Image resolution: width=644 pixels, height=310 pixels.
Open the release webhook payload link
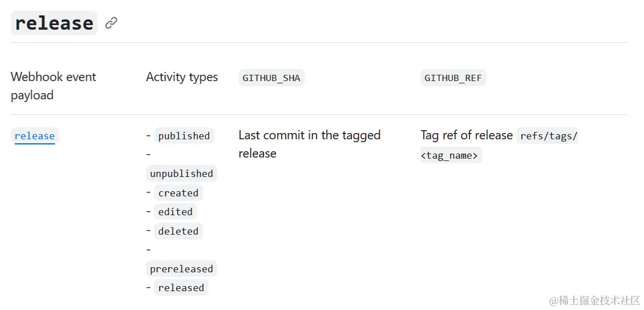(34, 136)
